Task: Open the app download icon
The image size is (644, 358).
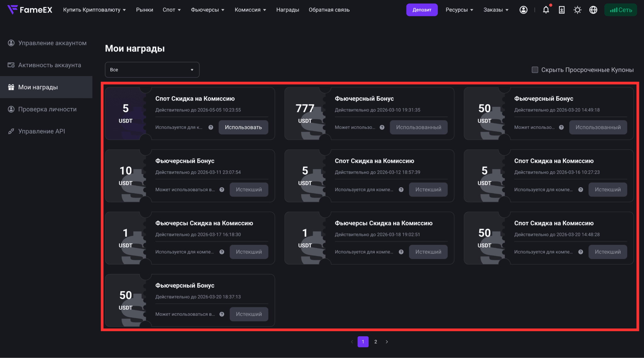Action: [562, 10]
